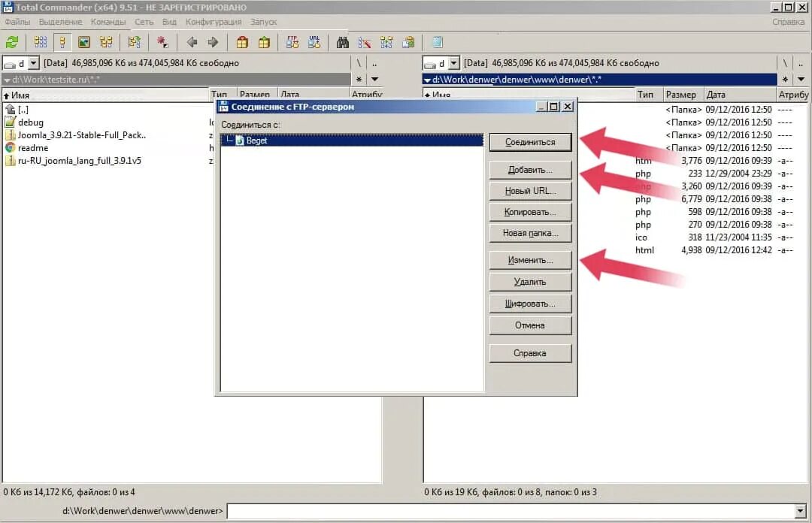Click the multi-rename tool toolbar icon
812x523 pixels.
coord(364,42)
